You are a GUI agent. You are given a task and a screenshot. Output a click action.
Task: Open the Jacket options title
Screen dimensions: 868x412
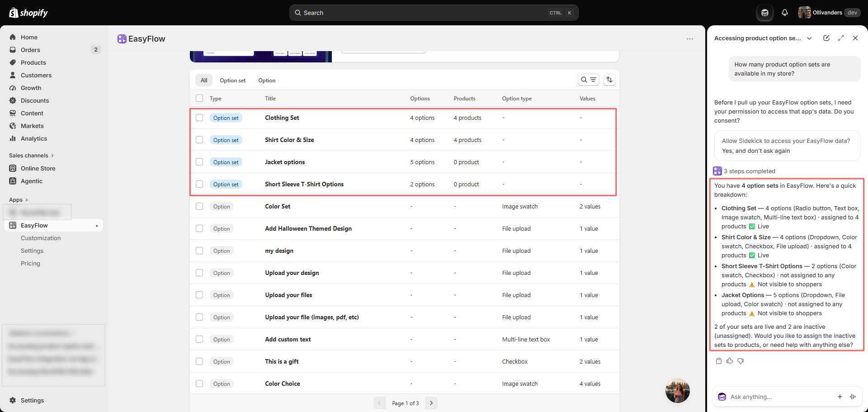[x=285, y=162]
